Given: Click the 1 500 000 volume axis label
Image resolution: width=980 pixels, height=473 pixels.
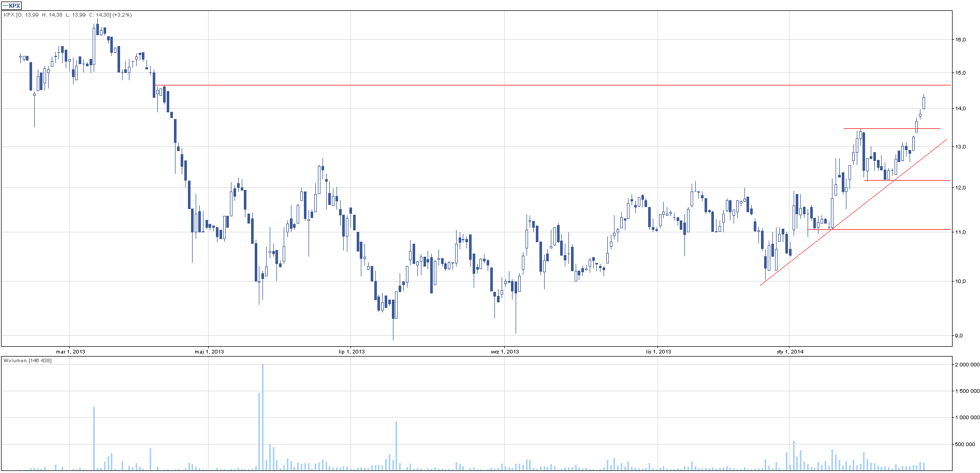Looking at the screenshot, I should (967, 391).
